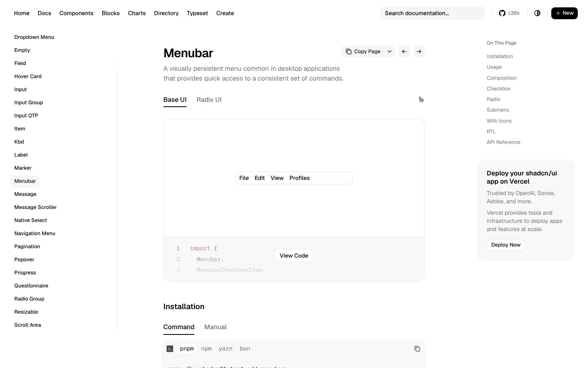
Task: Select the Base UI tab
Action: click(x=175, y=100)
